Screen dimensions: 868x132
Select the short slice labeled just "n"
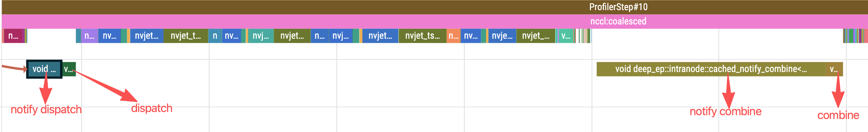(215, 36)
